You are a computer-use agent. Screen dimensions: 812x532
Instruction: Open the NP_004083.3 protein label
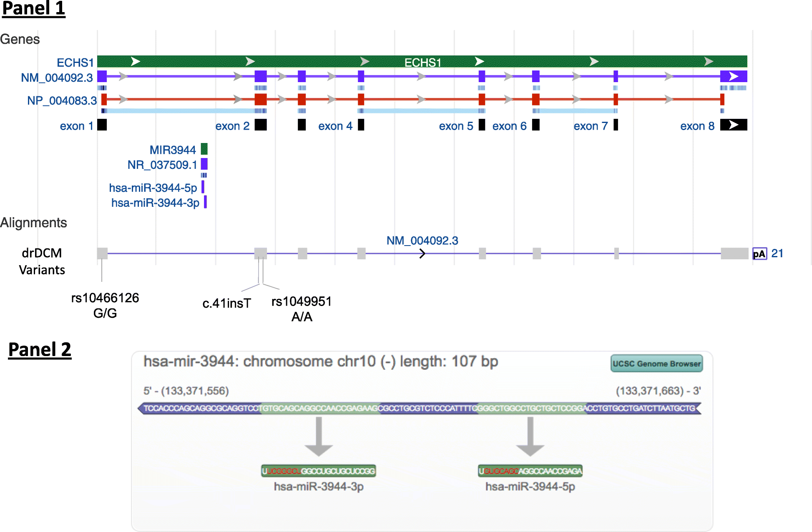pyautogui.click(x=62, y=100)
